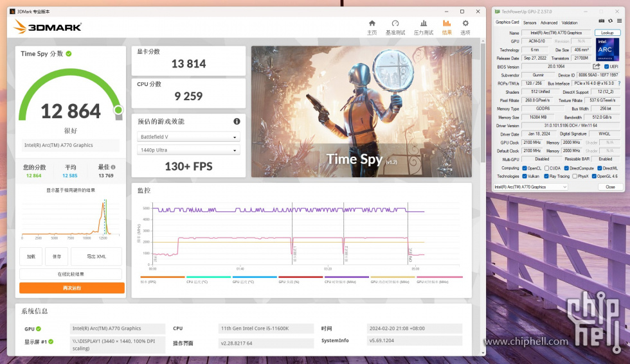Click the Close button in GPU-Z
The height and width of the screenshot is (364, 630).
610,187
